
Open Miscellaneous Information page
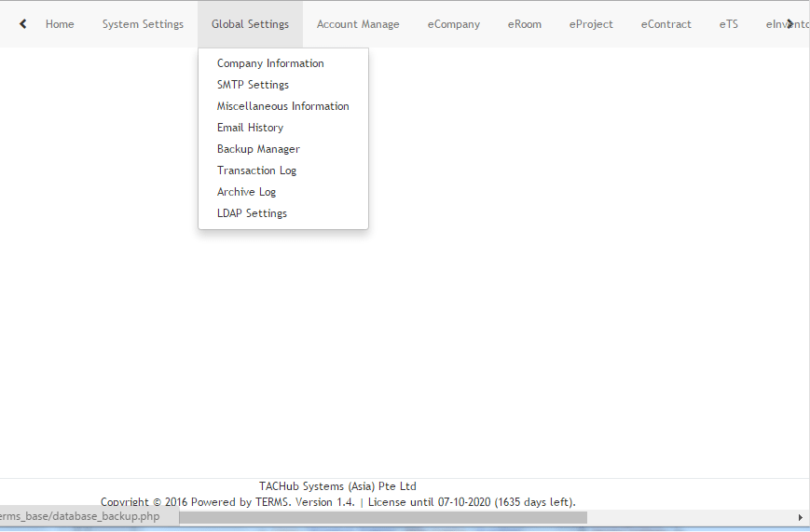(283, 106)
